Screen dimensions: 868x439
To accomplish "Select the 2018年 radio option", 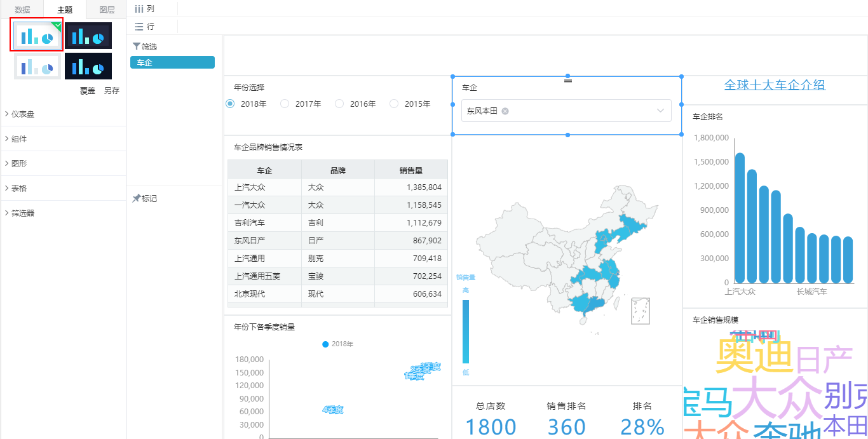I will 230,104.
